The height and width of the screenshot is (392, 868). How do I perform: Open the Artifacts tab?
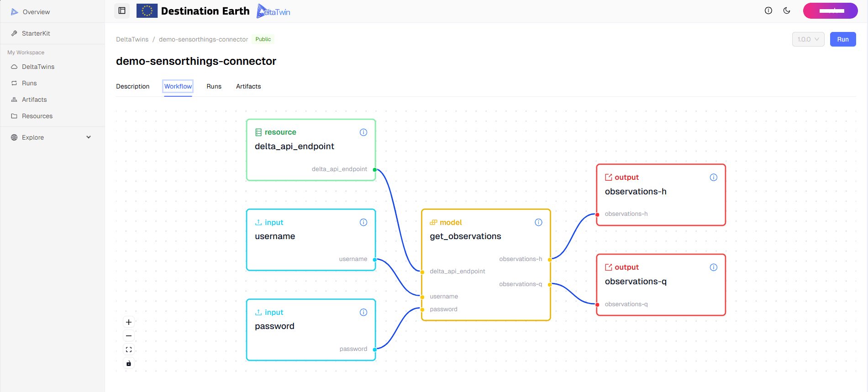[248, 86]
